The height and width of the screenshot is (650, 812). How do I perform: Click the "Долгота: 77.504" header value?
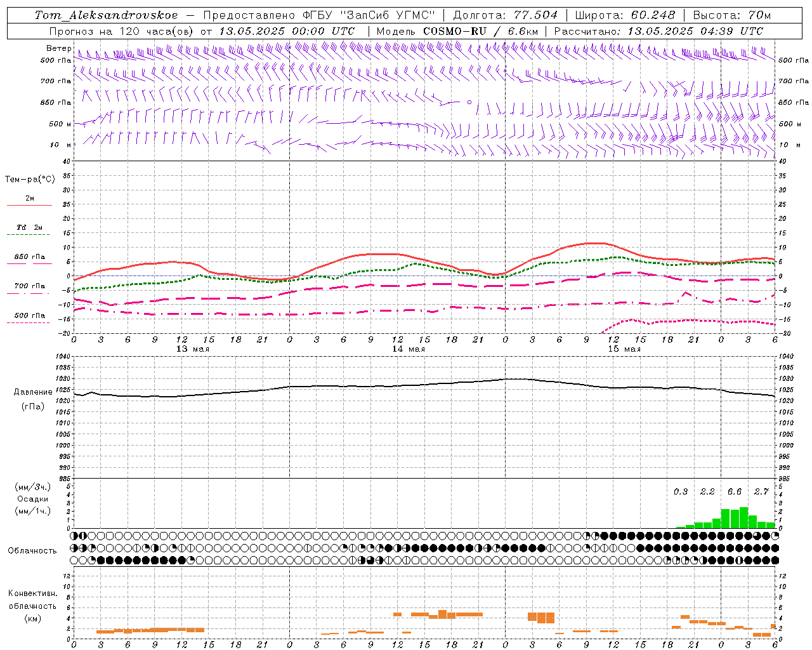(x=506, y=15)
